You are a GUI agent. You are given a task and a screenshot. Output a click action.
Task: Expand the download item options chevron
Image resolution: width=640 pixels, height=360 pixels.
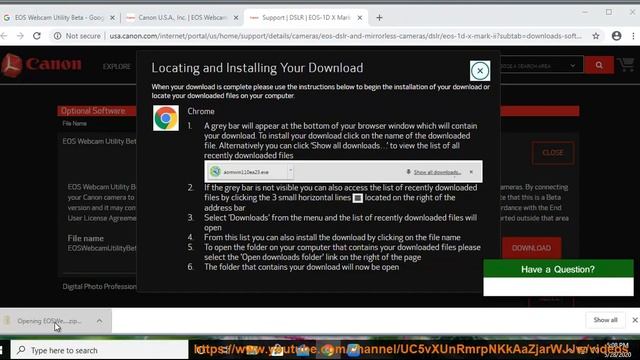pos(100,321)
